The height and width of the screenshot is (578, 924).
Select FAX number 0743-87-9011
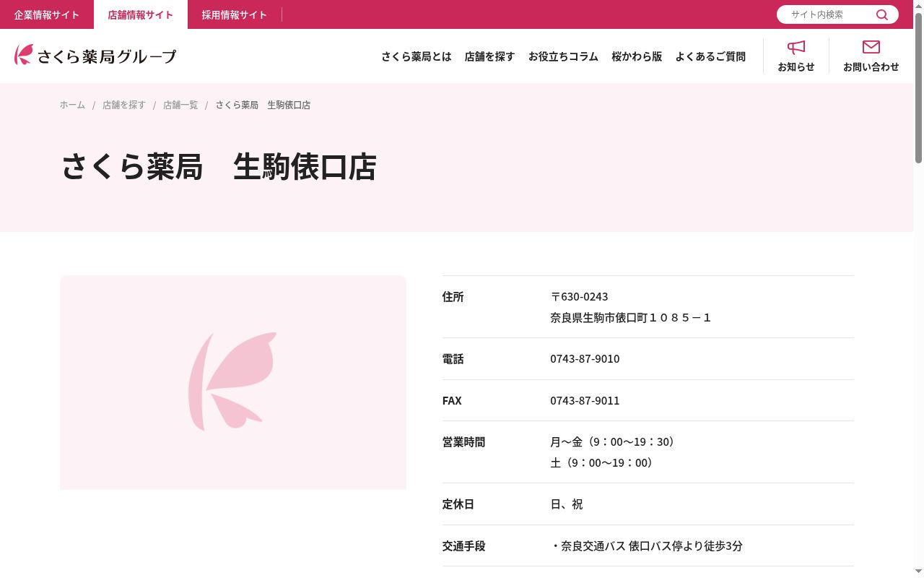(585, 401)
